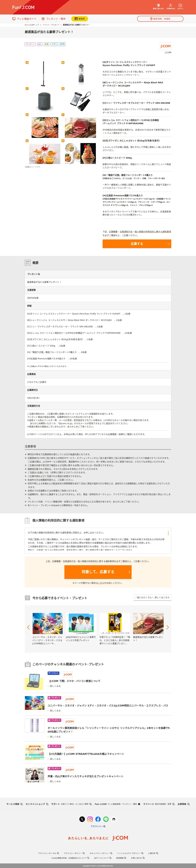
Task: Open the テレビ番組ガイド tab
Action: 24,19
